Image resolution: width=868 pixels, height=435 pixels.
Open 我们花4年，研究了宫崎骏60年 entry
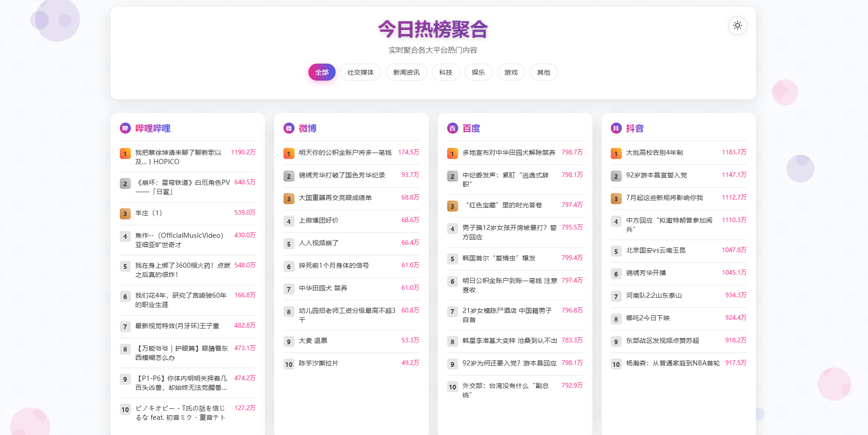tap(181, 300)
